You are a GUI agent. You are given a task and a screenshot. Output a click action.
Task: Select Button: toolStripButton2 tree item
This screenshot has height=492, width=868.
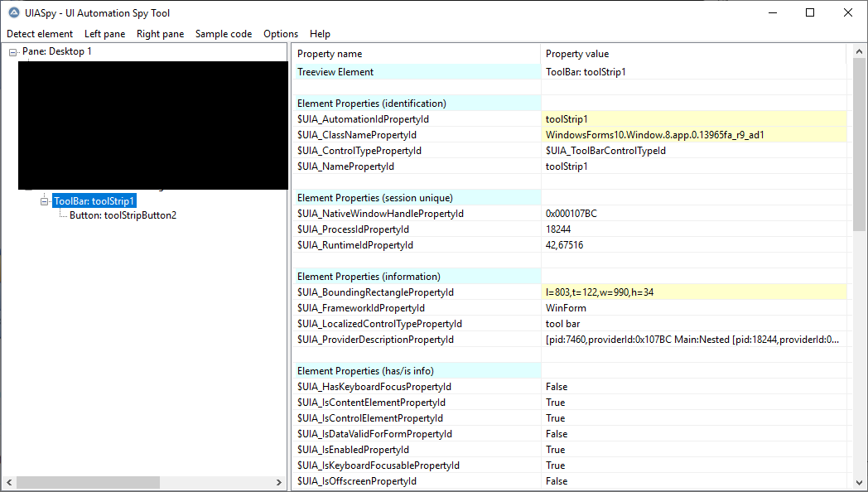click(123, 215)
